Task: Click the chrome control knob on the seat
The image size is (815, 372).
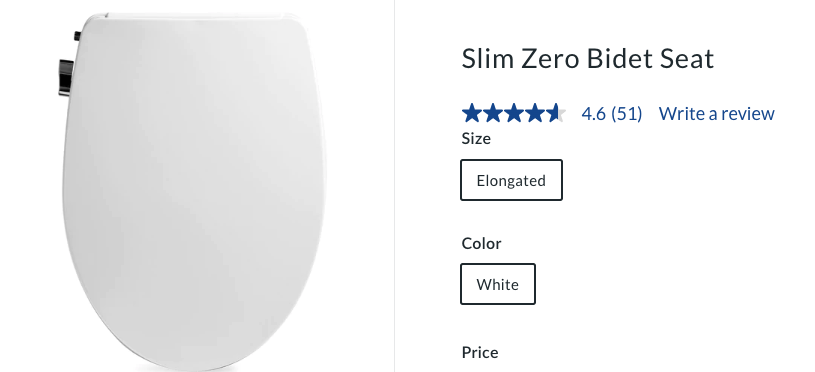Action: pyautogui.click(x=66, y=78)
